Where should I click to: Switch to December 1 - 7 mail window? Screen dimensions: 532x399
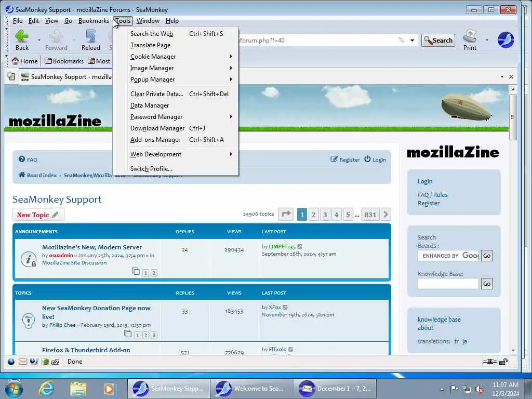pyautogui.click(x=335, y=389)
